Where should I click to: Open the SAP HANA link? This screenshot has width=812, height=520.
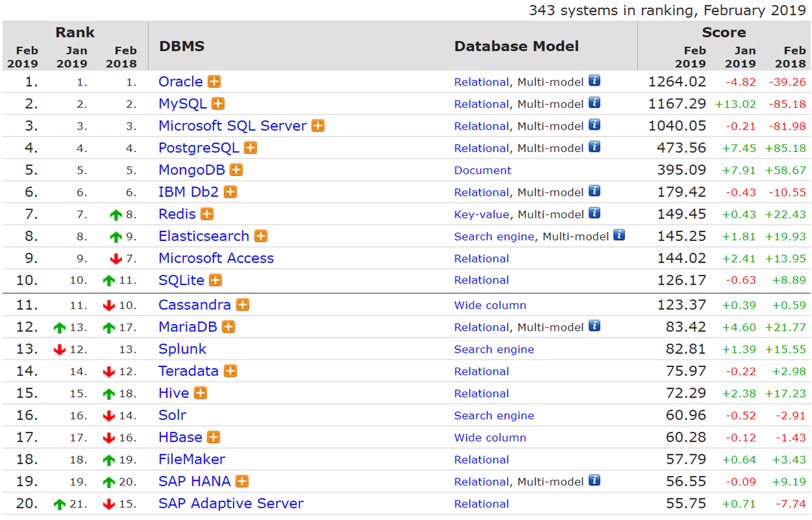click(194, 481)
